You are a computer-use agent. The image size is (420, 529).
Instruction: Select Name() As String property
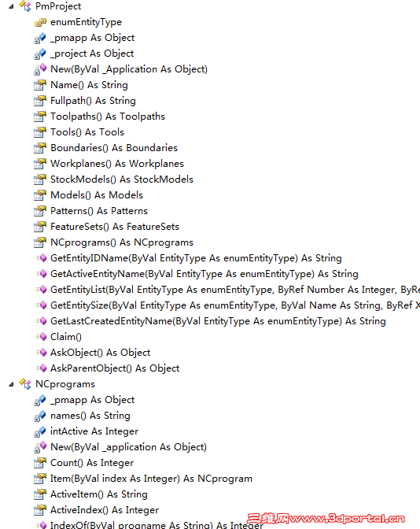(x=89, y=85)
